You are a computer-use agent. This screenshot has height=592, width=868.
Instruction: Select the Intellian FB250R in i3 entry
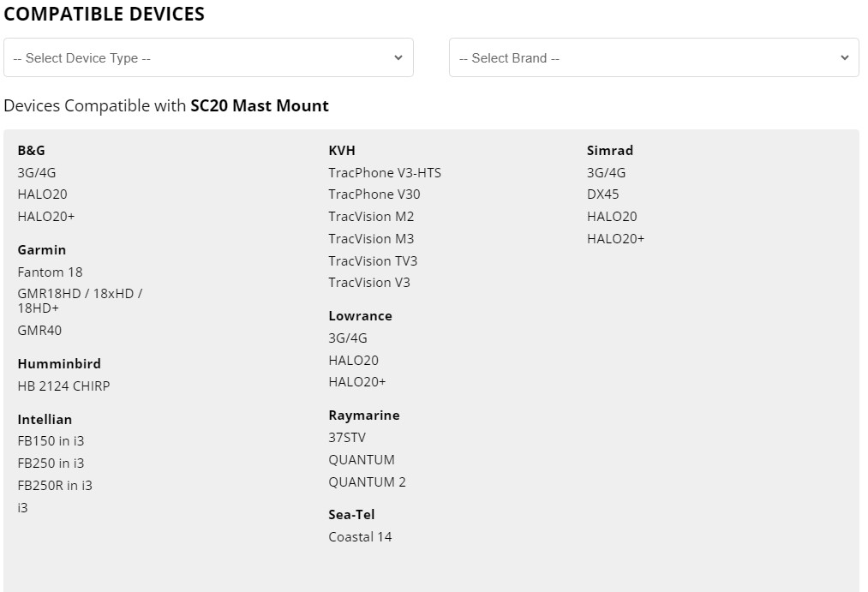pos(55,485)
